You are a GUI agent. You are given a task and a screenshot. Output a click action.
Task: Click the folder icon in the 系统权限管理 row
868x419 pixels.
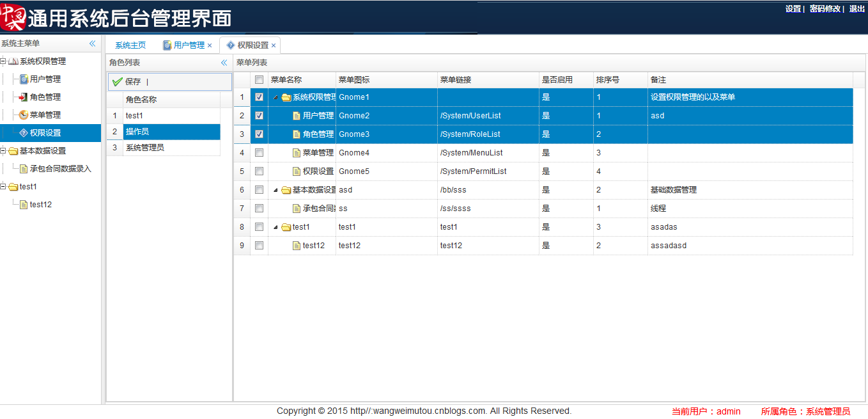(286, 97)
